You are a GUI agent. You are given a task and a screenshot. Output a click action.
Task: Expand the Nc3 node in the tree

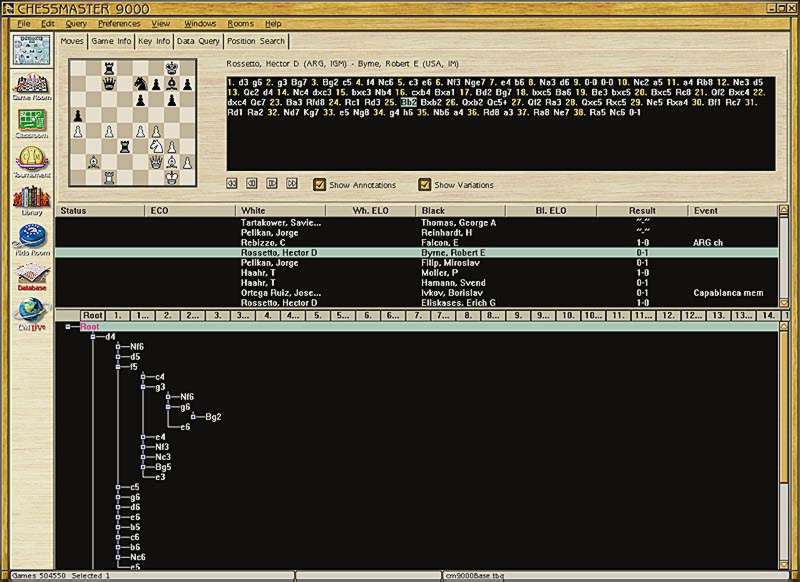pyautogui.click(x=143, y=457)
